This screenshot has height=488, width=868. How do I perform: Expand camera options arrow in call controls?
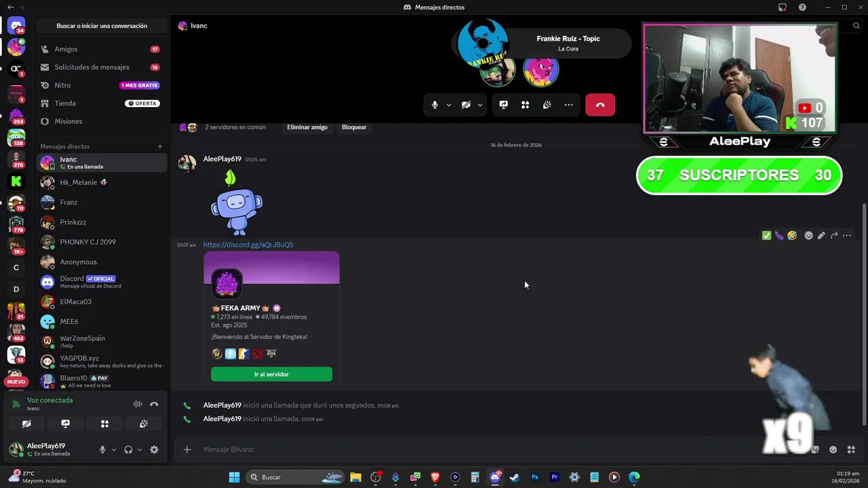tap(479, 105)
